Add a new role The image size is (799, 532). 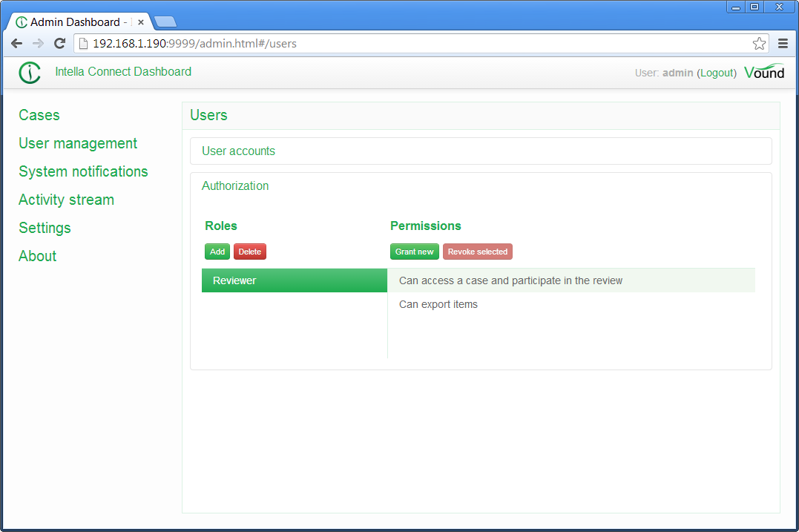[x=217, y=252]
